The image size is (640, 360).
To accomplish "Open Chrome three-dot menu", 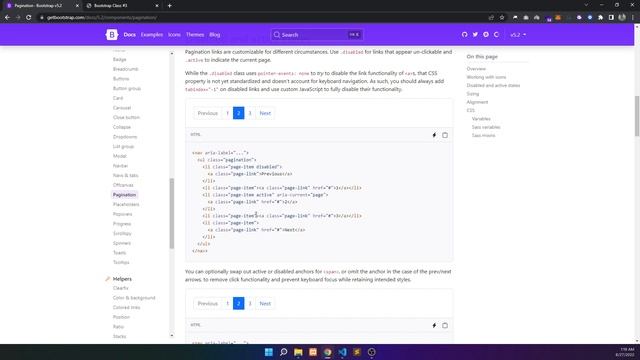I will [x=633, y=18].
